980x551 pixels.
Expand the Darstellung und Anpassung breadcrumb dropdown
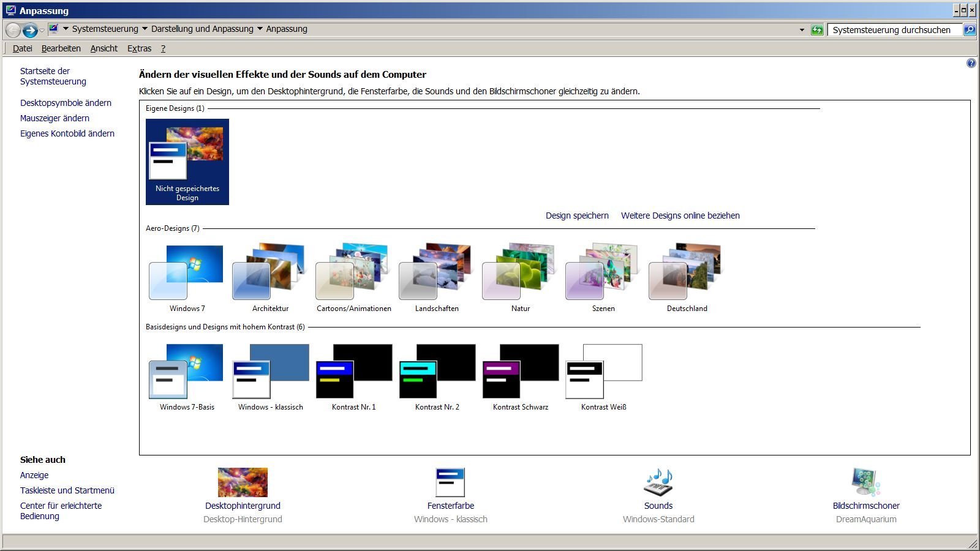(260, 29)
